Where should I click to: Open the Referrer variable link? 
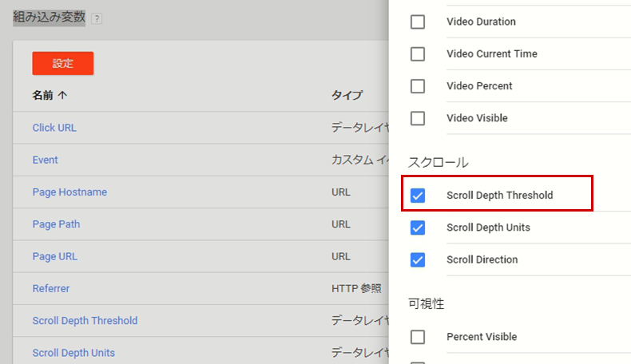[50, 288]
